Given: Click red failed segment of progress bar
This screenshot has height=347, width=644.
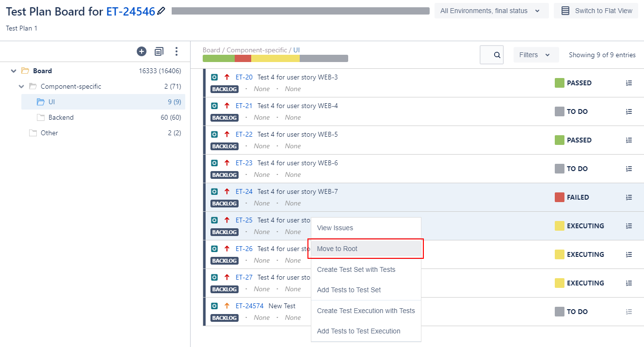Looking at the screenshot, I should pyautogui.click(x=243, y=59).
